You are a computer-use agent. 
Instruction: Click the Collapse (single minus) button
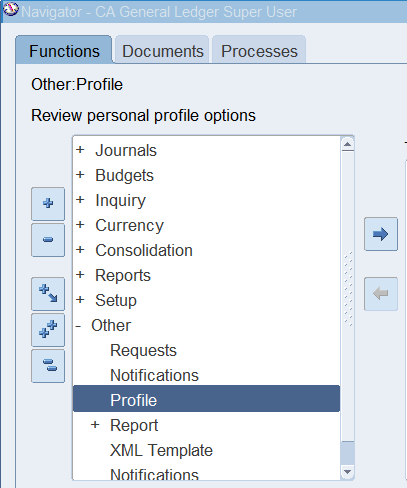pos(48,240)
